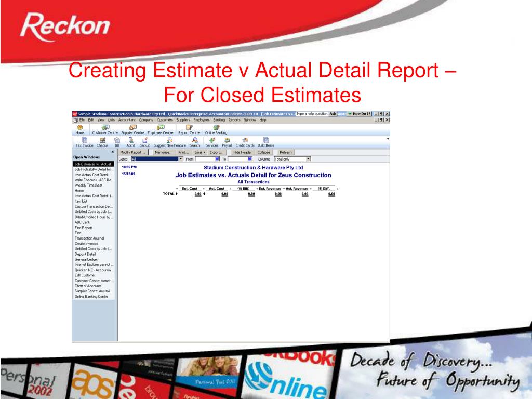Select Item List in Open Windows list
This screenshot has height=399, width=532.
[94, 201]
